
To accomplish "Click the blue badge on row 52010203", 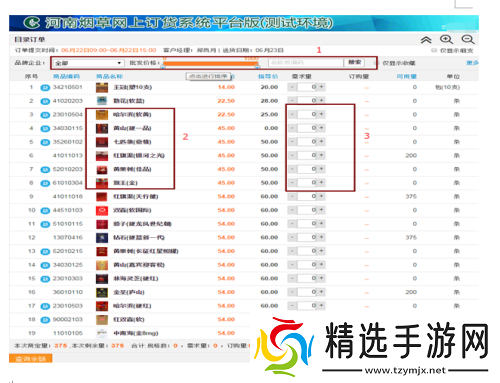I will click(45, 170).
